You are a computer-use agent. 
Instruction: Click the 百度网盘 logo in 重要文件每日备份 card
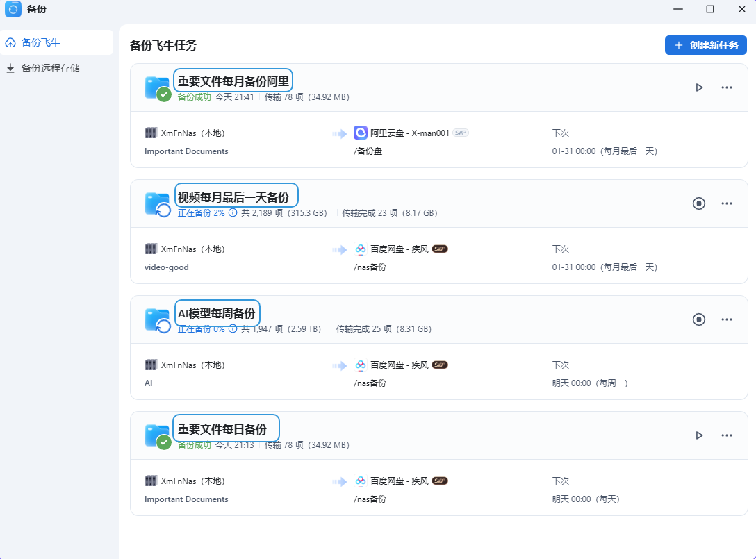tap(361, 481)
